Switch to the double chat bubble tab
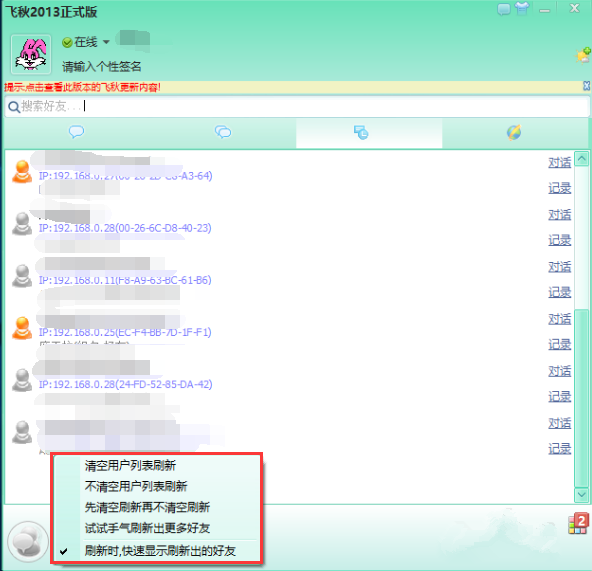592x571 pixels. tap(223, 132)
